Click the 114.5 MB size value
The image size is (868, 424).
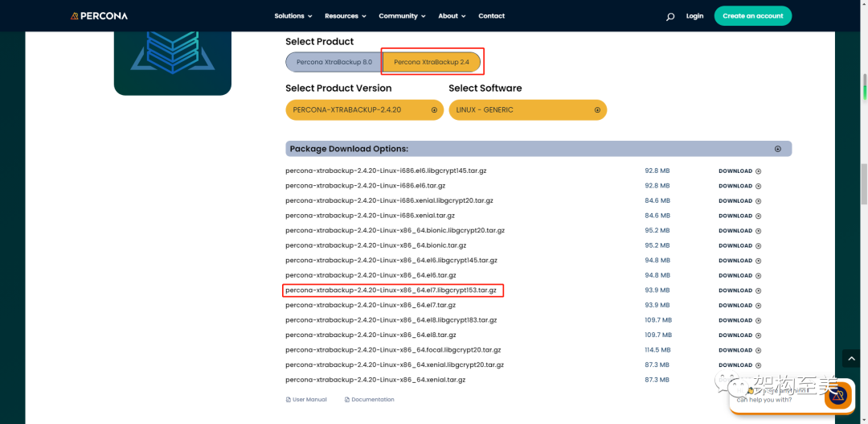tap(657, 350)
